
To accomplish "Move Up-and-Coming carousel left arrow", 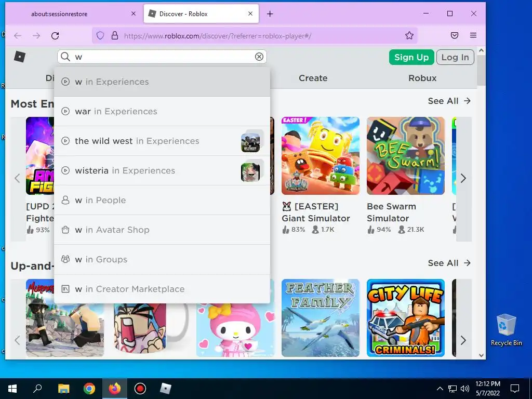I will click(x=18, y=340).
